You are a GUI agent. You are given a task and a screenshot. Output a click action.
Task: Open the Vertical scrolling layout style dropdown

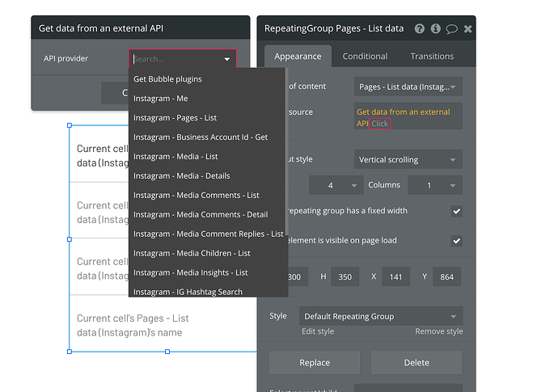click(408, 160)
